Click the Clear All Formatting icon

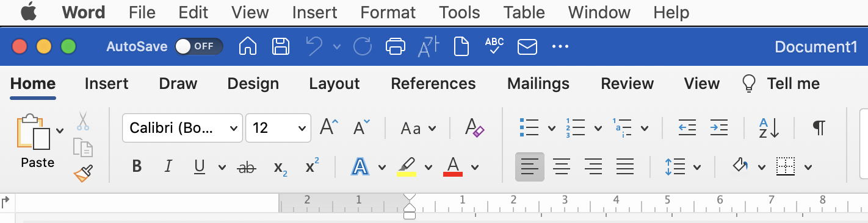[x=474, y=128]
